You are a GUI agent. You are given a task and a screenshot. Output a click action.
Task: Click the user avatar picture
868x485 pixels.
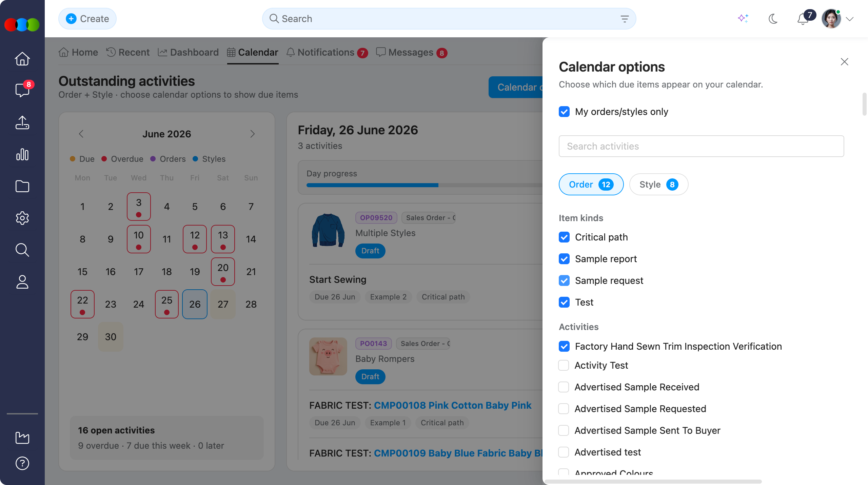coord(831,19)
